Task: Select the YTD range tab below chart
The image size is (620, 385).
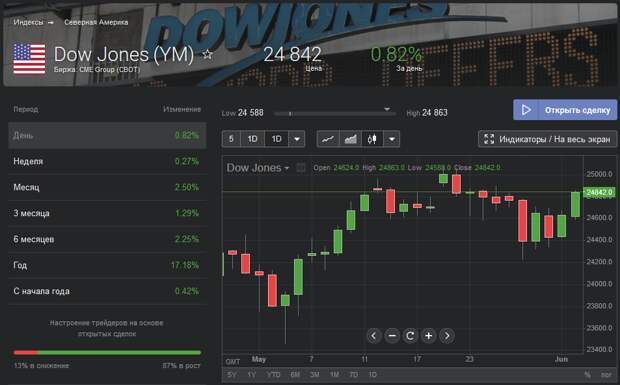Action: 273,375
